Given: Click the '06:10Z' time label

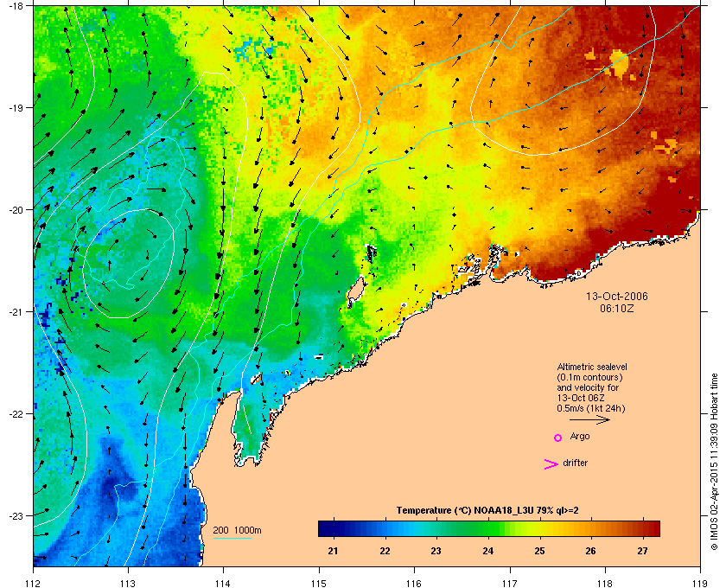Looking at the screenshot, I should pyautogui.click(x=617, y=308).
